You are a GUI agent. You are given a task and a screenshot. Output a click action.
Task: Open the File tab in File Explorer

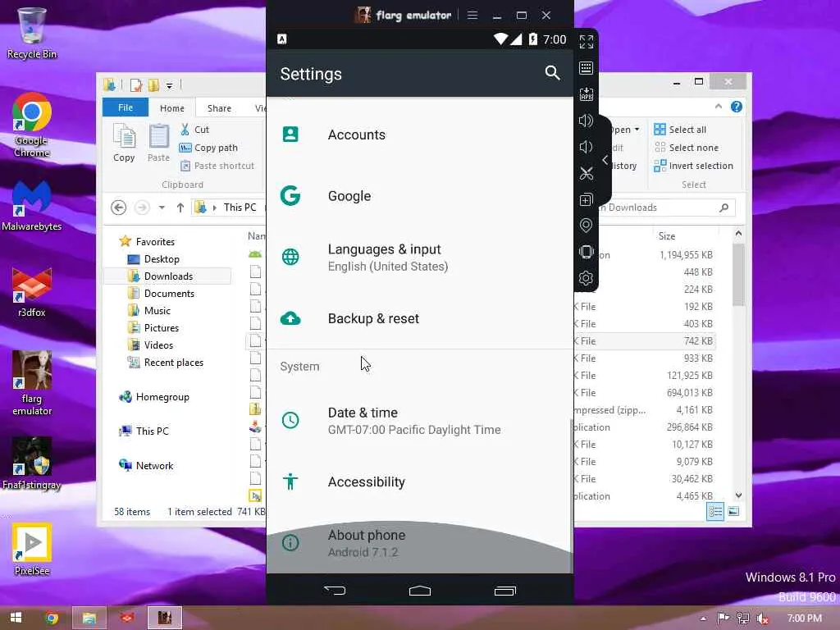tap(126, 107)
